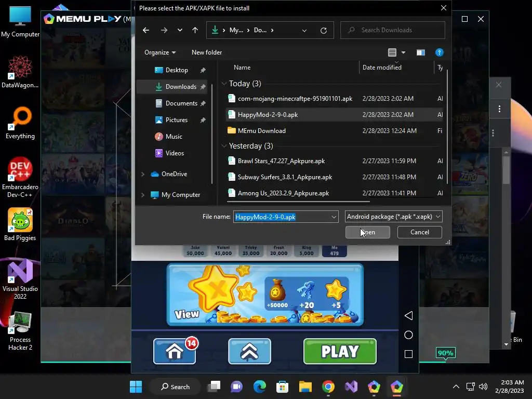Select HappyMod-2-9-0.apk file
This screenshot has height=399, width=532.
pos(268,115)
